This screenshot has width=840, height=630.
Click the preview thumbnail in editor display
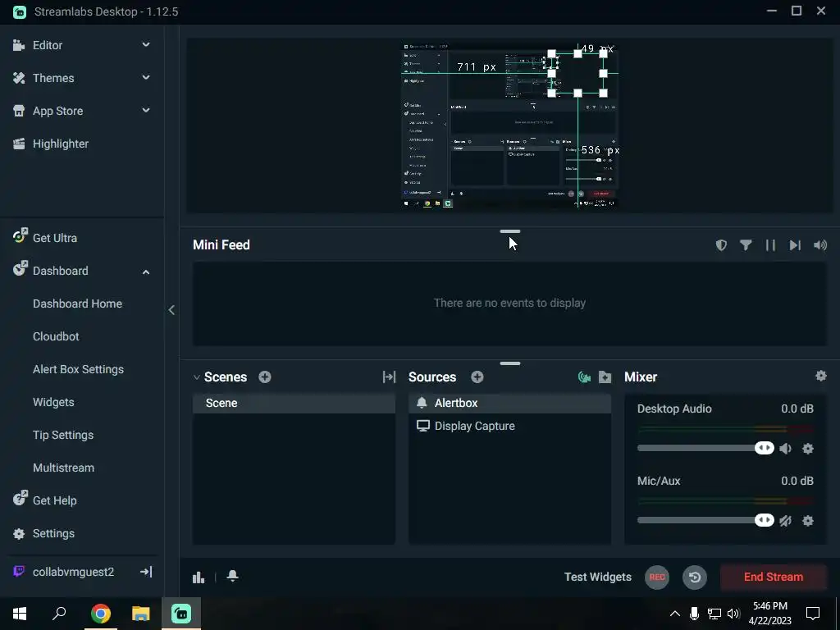pyautogui.click(x=509, y=126)
